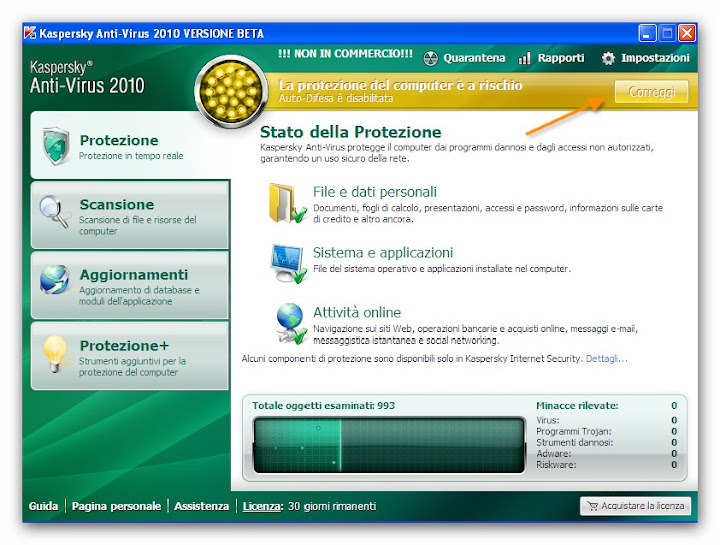The width and height of the screenshot is (720, 545).
Task: Open the Dettagli link
Action: point(606,359)
